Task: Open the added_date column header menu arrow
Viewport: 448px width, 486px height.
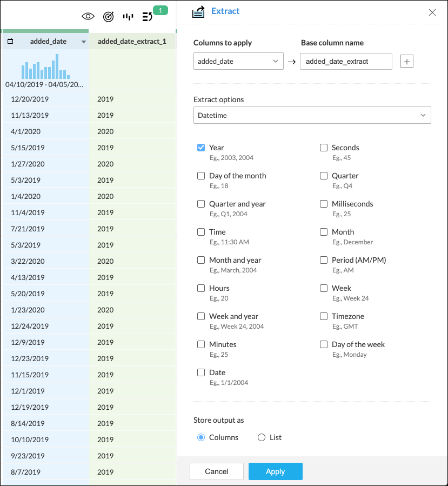Action: [83, 42]
